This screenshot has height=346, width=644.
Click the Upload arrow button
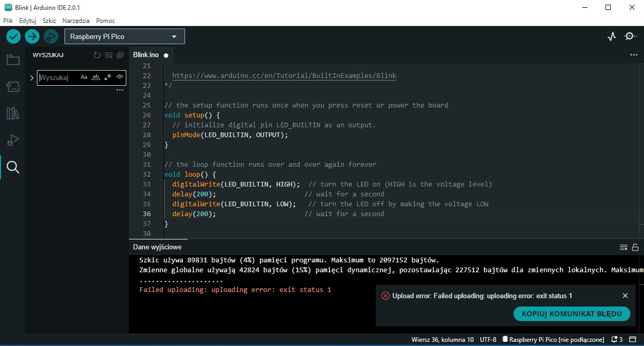32,36
